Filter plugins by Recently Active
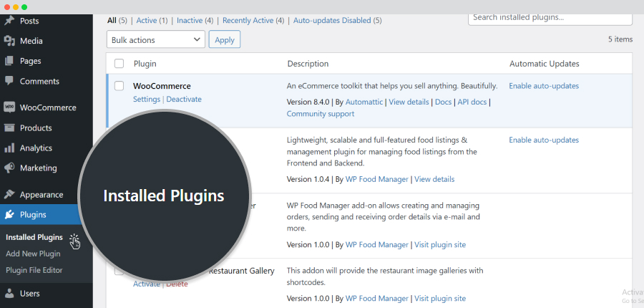644x308 pixels. (248, 20)
